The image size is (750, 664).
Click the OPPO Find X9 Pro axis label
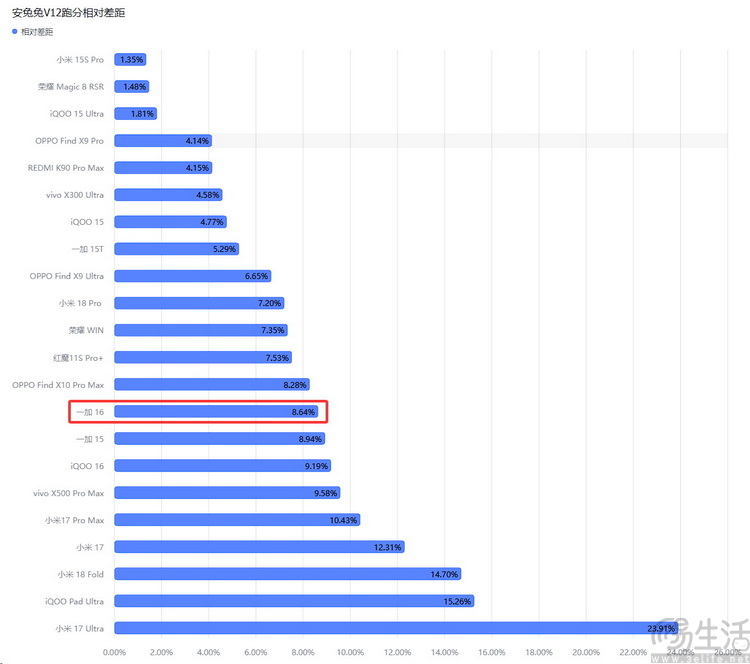(x=69, y=141)
